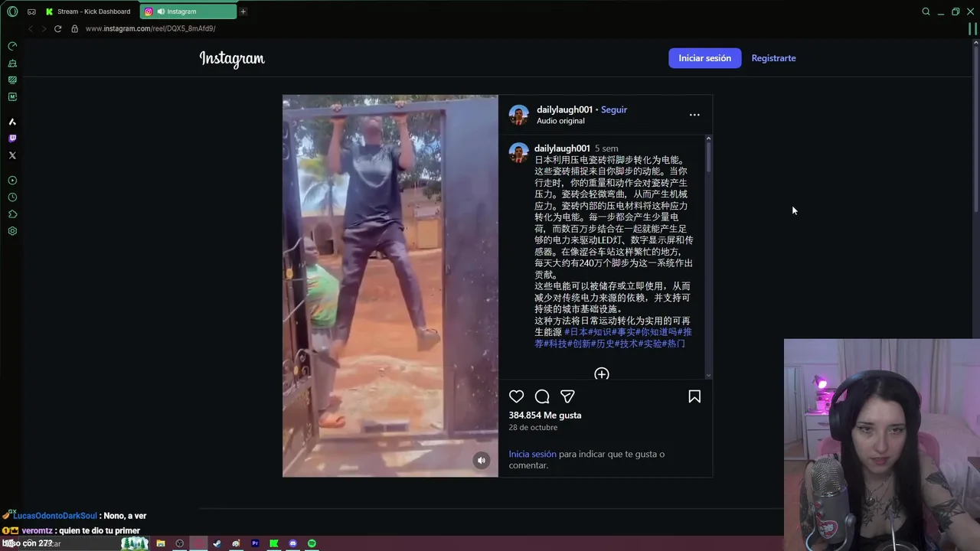Open History clock icon in the sidebar
This screenshot has height=551, width=980.
coord(12,197)
